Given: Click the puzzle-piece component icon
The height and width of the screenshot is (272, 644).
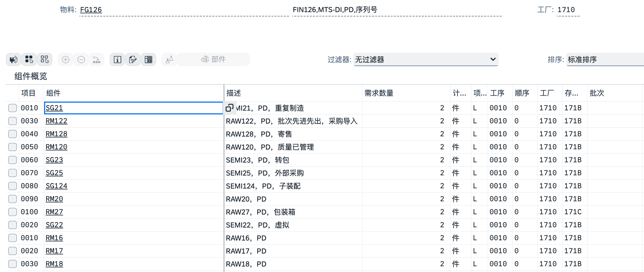Looking at the screenshot, I should point(14,59).
